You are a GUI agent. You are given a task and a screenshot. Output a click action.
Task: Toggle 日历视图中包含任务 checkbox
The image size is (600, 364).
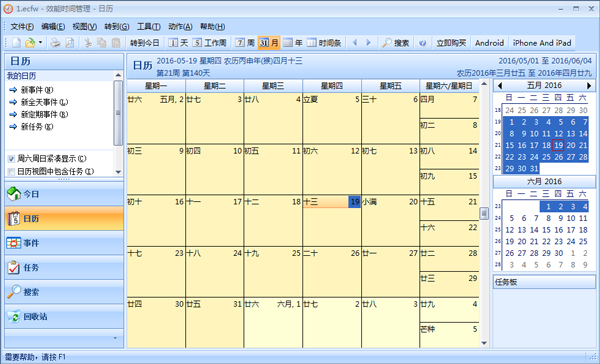[x=11, y=171]
